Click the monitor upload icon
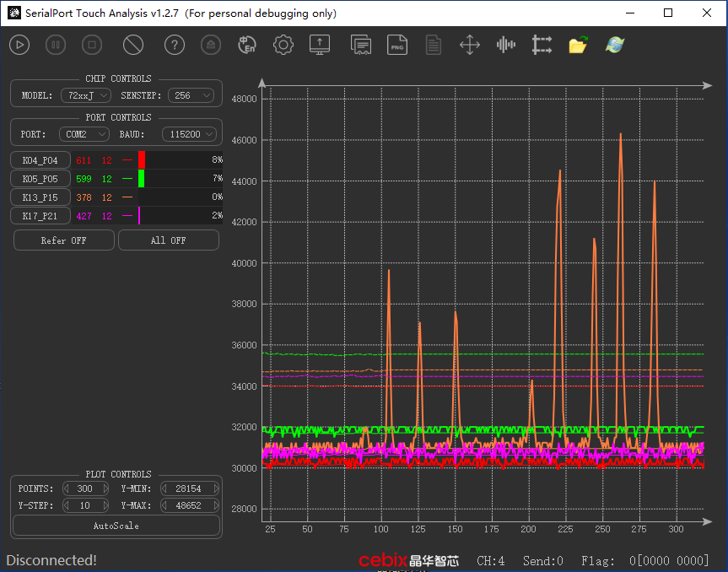 [x=320, y=45]
